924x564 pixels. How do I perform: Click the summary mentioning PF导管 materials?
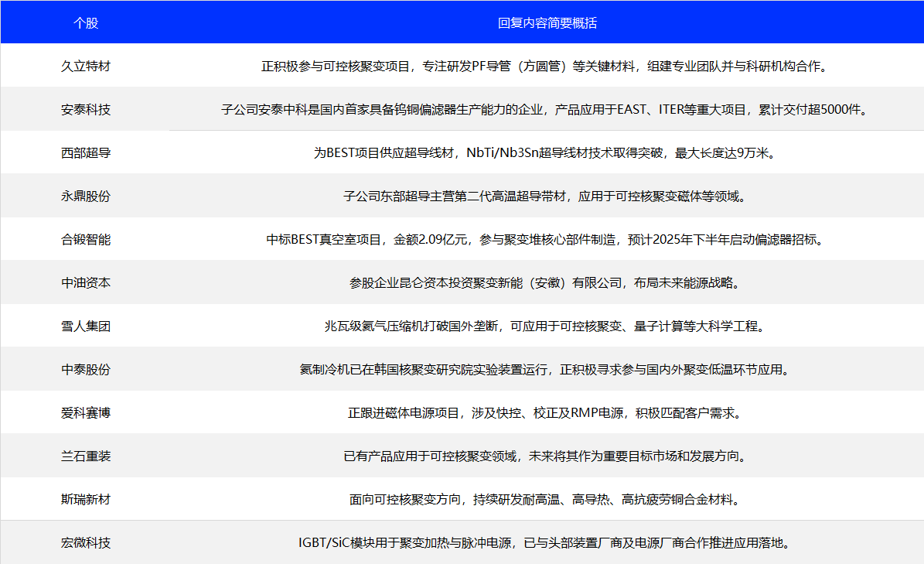click(x=545, y=66)
